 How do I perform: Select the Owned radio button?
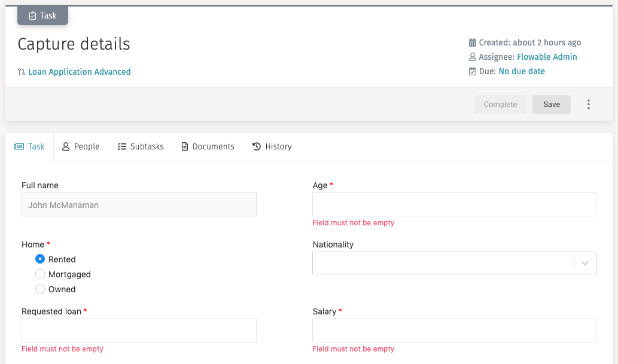click(39, 289)
